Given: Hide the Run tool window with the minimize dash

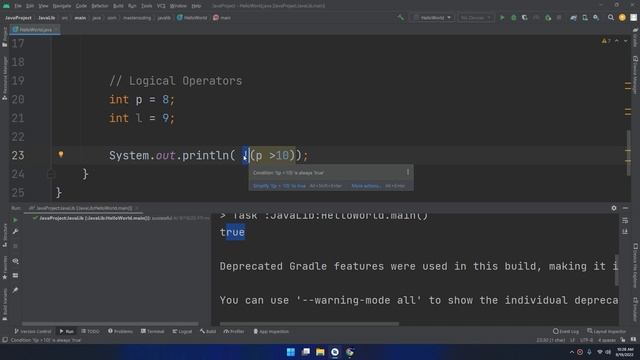Looking at the screenshot, I should (x=625, y=208).
